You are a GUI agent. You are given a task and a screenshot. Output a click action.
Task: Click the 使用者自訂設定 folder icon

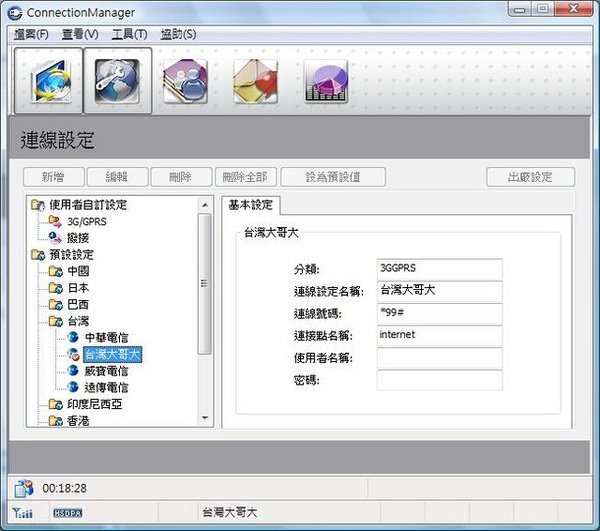point(38,205)
